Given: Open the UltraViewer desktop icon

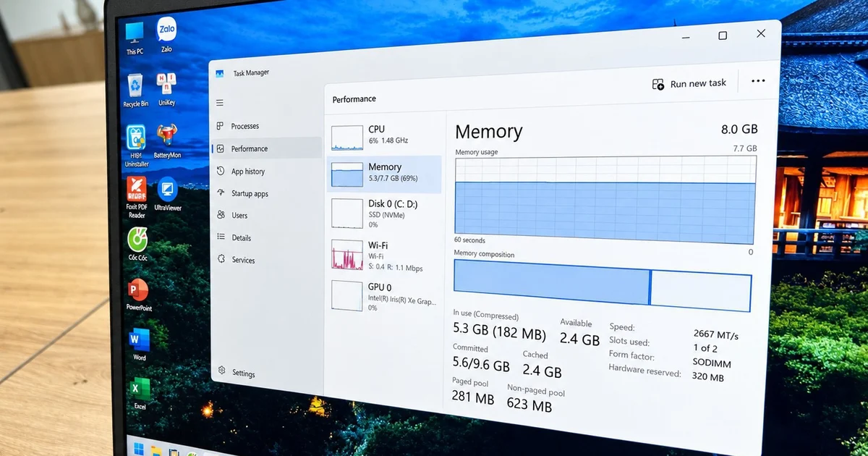Looking at the screenshot, I should point(168,194).
